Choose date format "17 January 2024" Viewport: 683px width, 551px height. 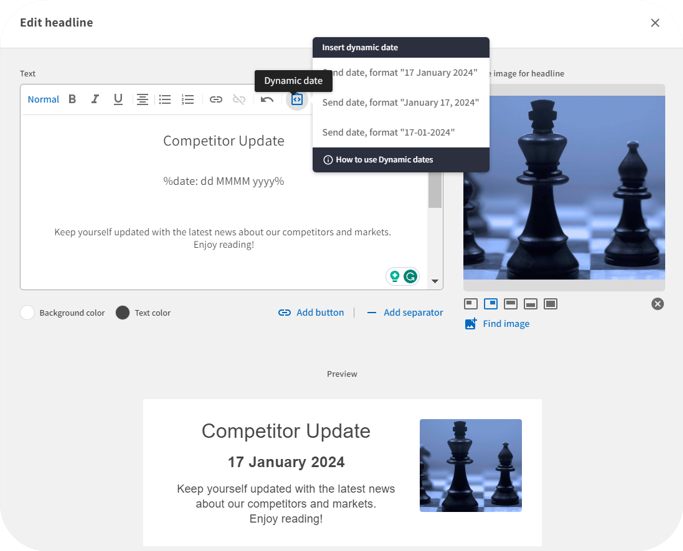click(400, 73)
